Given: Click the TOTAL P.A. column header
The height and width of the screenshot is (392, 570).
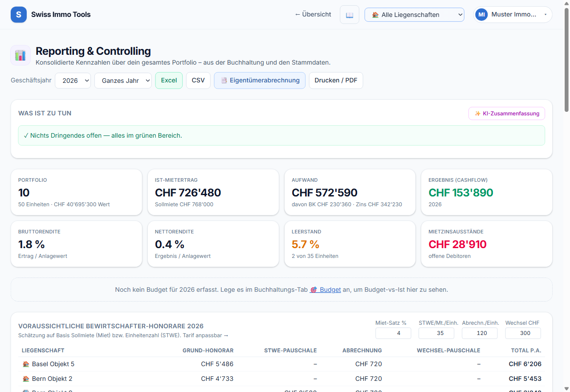Looking at the screenshot, I should point(526,351).
